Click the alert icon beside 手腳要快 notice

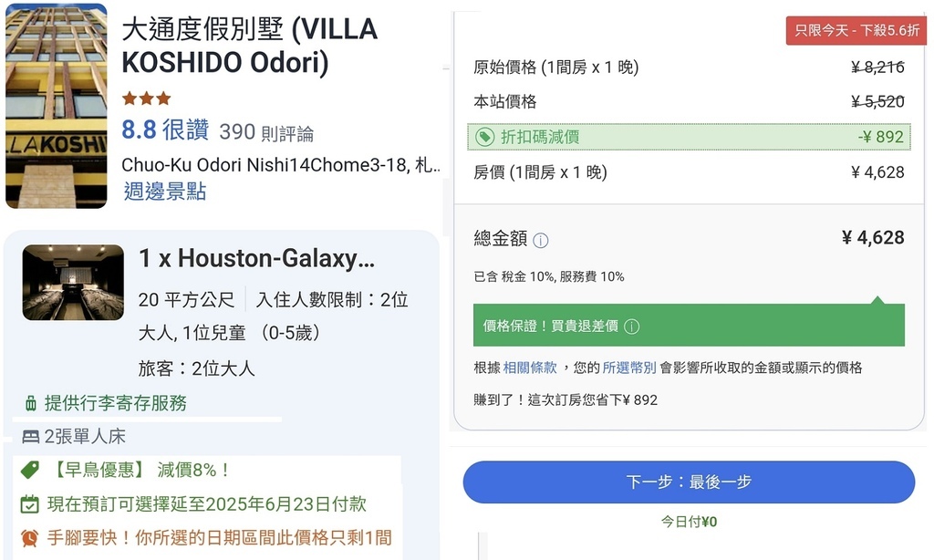pos(29,537)
